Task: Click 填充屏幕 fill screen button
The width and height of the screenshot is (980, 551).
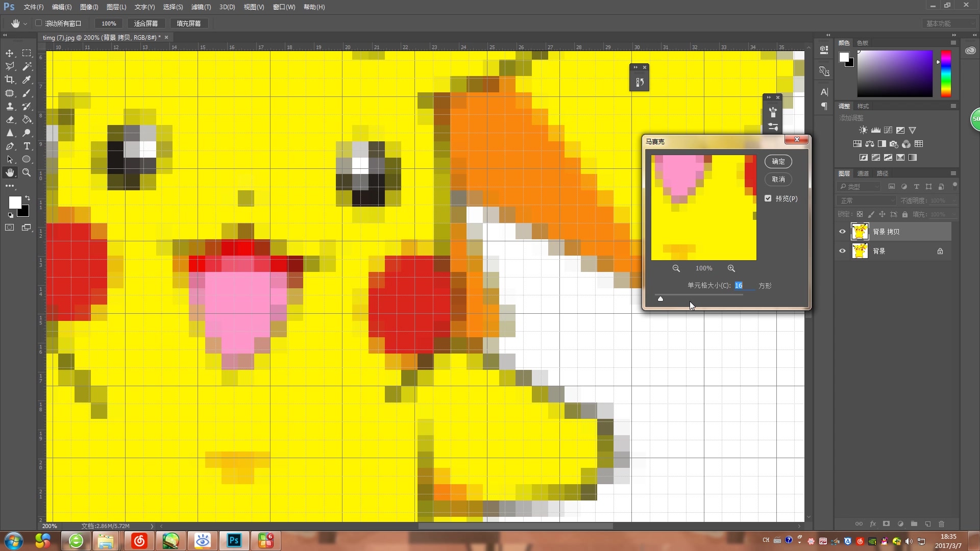Action: (x=189, y=23)
